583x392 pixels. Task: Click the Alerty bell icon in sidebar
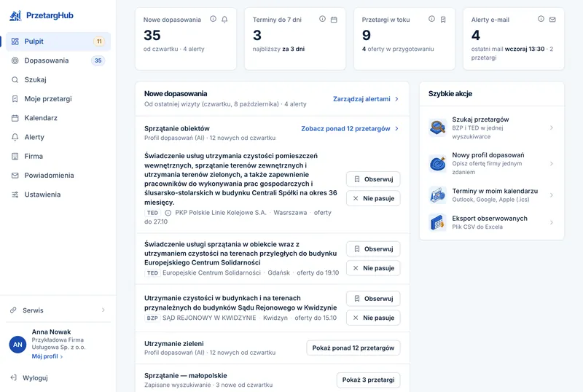[x=15, y=137]
